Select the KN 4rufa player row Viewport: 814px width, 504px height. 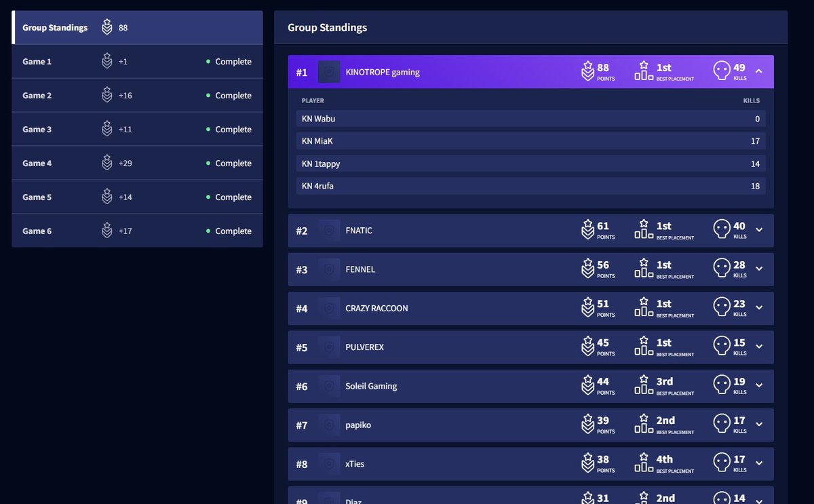530,186
